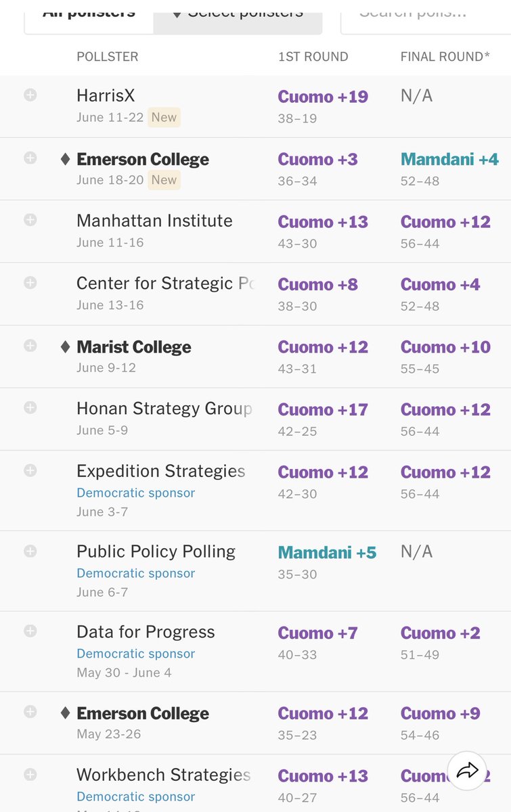Click plus icon beside Data for Progress
Screen dimensions: 511x812
[30, 631]
